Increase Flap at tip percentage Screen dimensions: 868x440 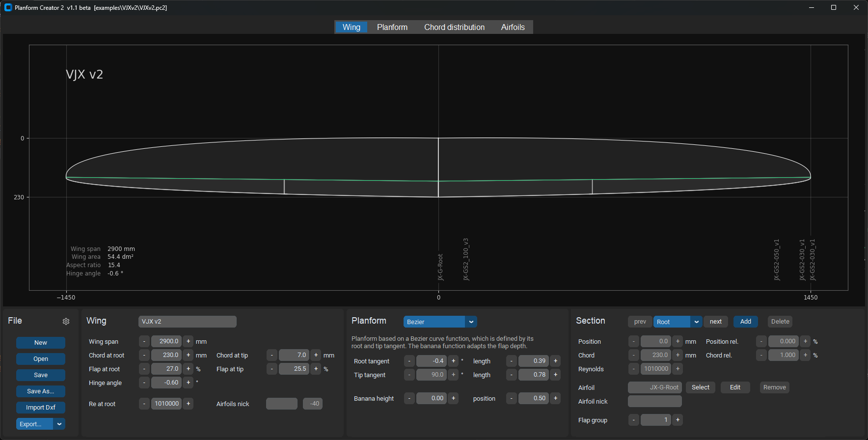click(x=316, y=369)
